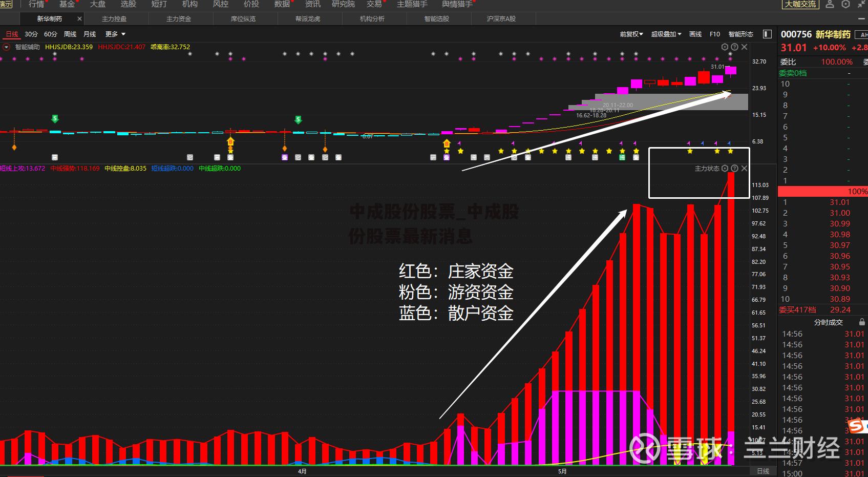Viewport: 868px width, 477px height.
Task: Click the 15:00 trade row
Action: [823, 473]
